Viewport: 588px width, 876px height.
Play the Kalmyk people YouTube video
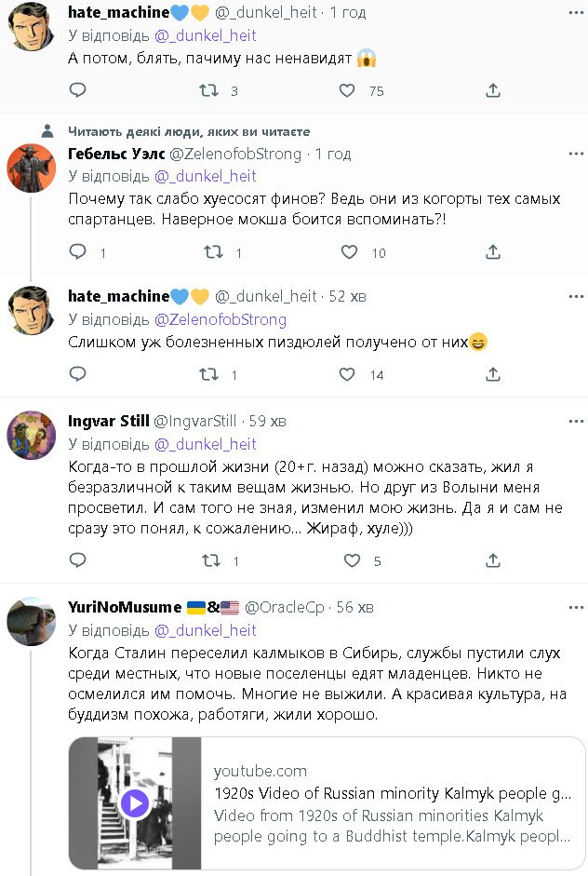[x=135, y=802]
